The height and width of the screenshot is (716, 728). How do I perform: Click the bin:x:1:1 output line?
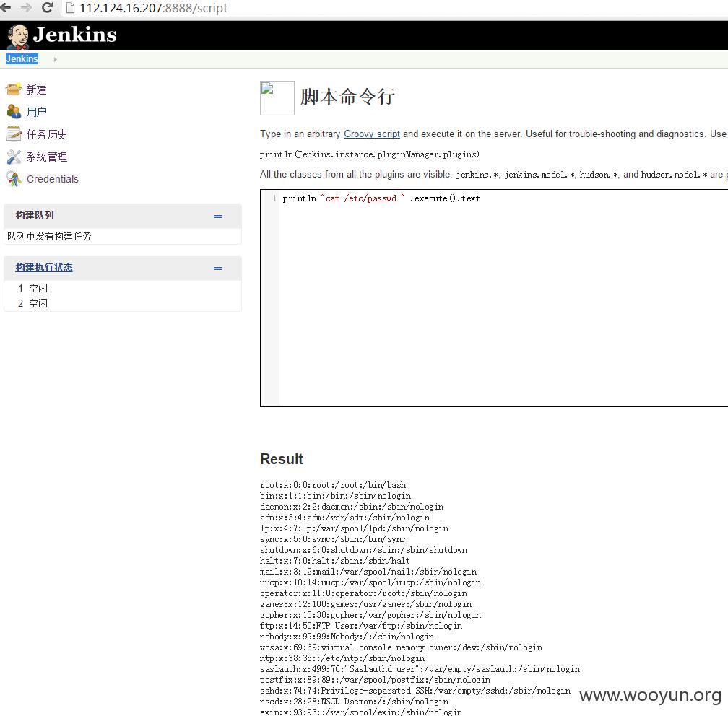(x=335, y=496)
